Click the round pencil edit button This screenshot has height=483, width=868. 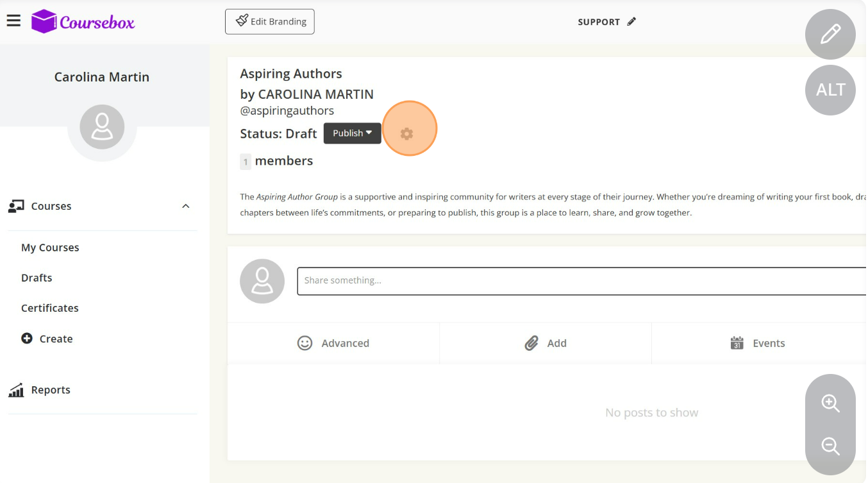[830, 34]
